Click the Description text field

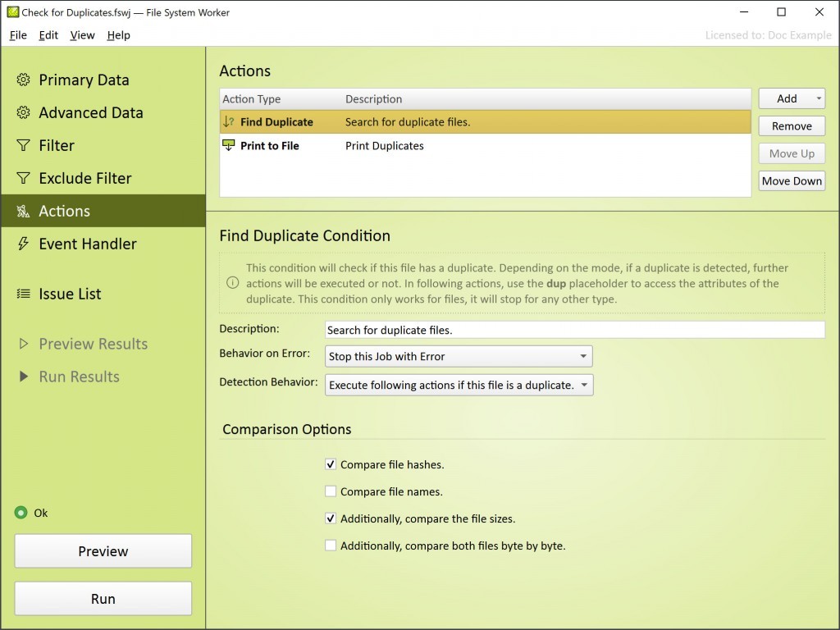coord(574,330)
